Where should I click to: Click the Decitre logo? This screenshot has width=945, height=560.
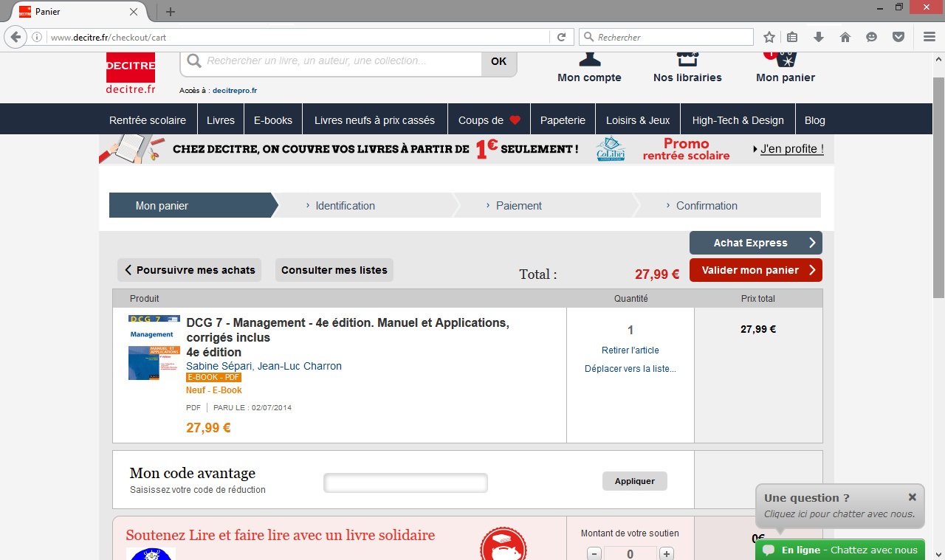pos(131,73)
